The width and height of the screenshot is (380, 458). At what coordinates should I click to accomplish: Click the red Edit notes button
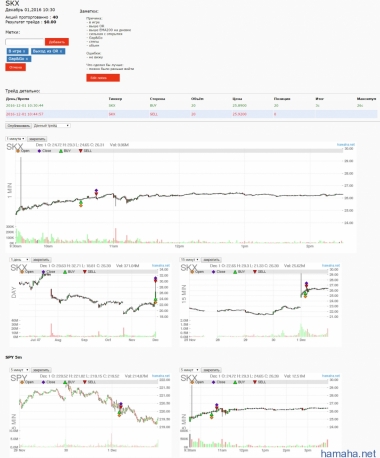(103, 78)
